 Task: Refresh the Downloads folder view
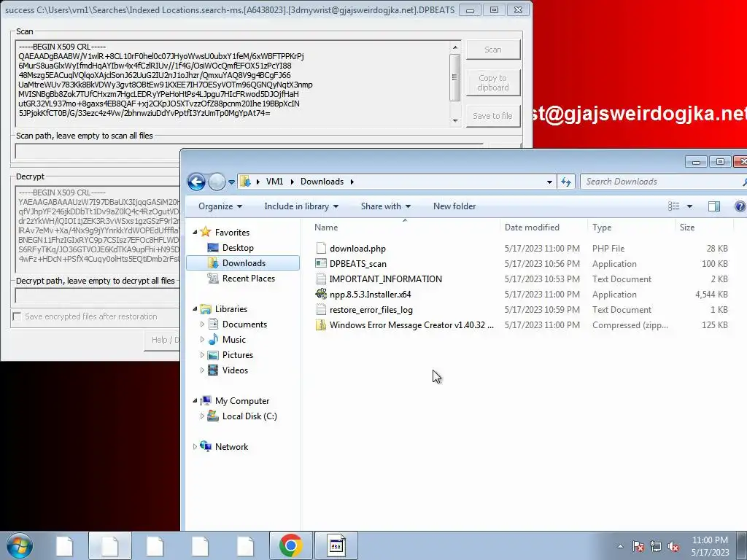point(566,182)
